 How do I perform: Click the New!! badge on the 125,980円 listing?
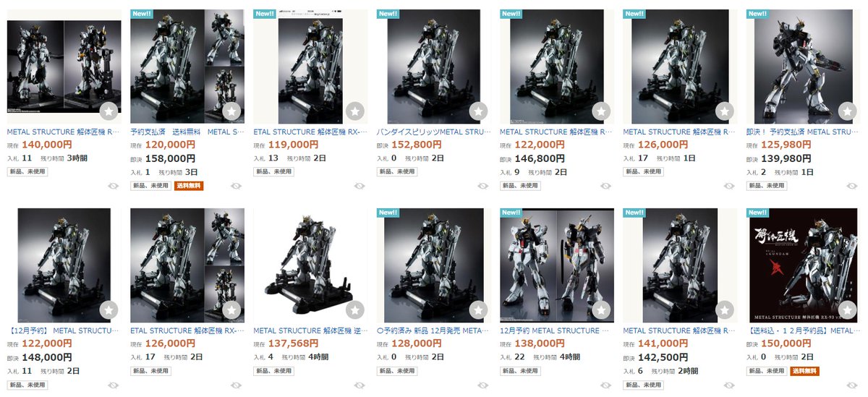pos(757,14)
